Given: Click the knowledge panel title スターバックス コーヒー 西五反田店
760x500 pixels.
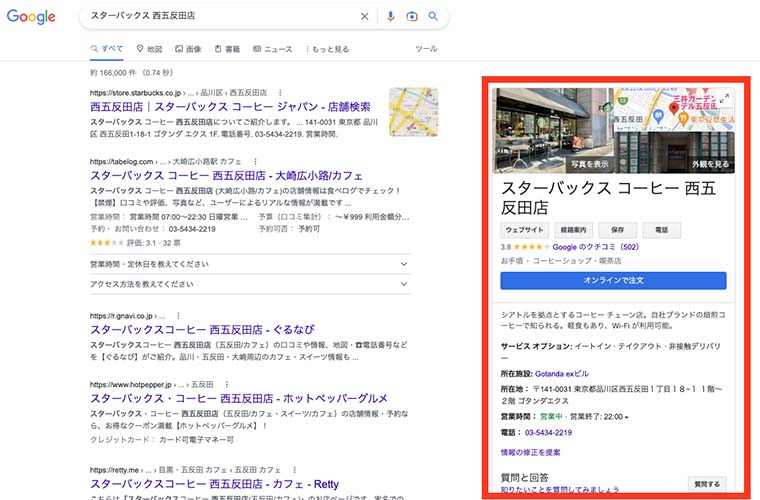Looking at the screenshot, I should [608, 198].
